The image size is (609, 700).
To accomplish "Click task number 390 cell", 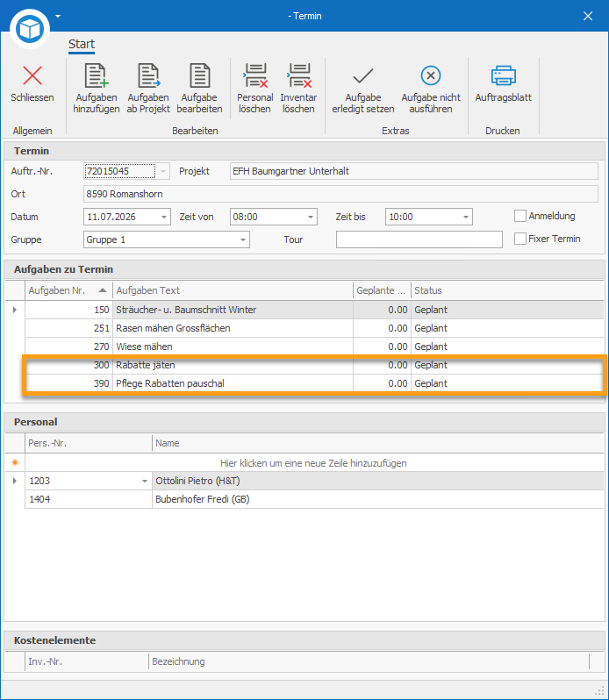I will click(68, 383).
